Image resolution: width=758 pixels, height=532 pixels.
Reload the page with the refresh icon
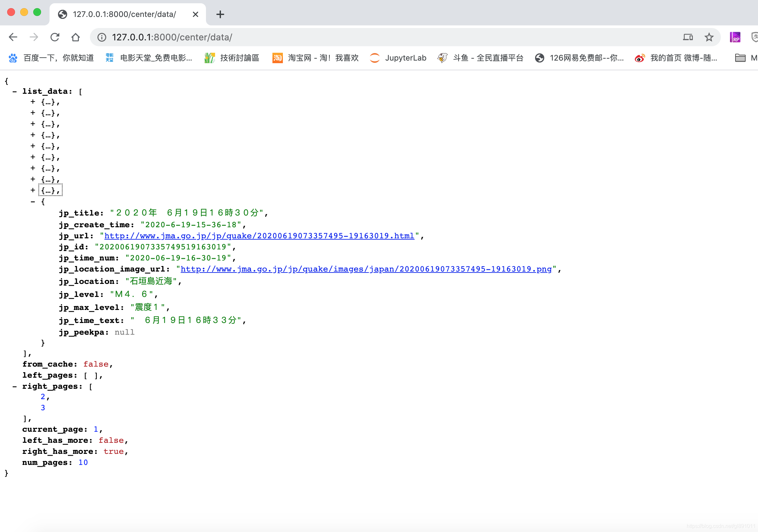tap(55, 37)
